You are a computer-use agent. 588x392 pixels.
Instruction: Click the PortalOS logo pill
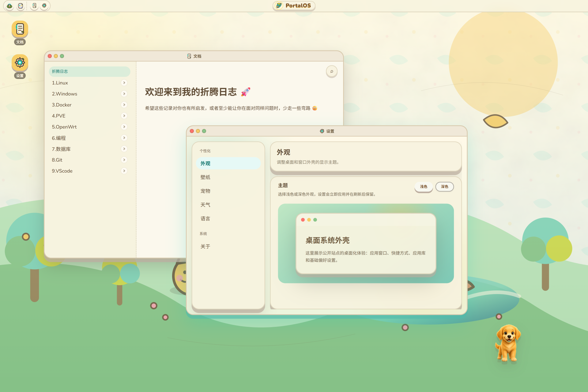294,6
